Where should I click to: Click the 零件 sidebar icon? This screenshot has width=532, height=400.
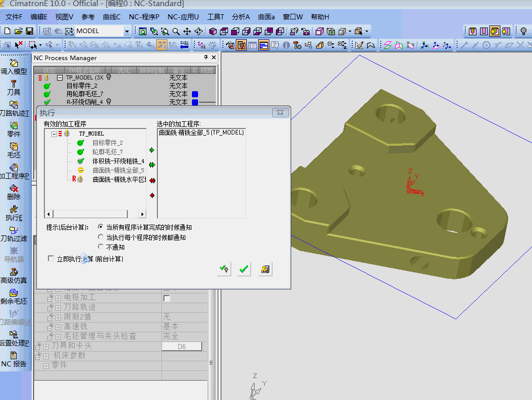(14, 129)
